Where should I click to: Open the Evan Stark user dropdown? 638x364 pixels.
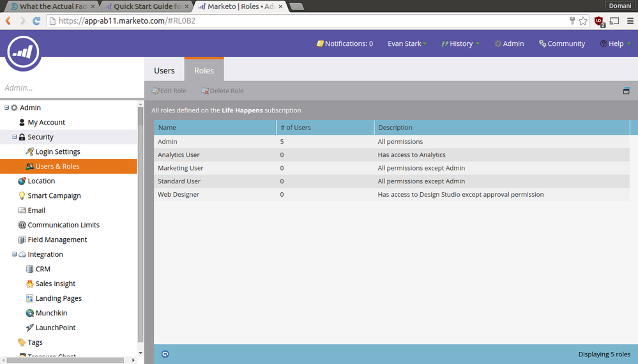[x=407, y=43]
